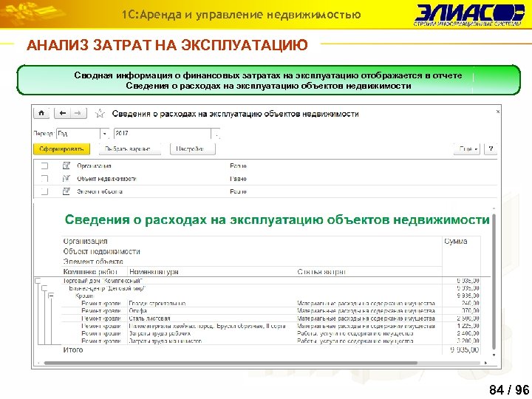Click the Период type field showing Год

tap(78, 134)
